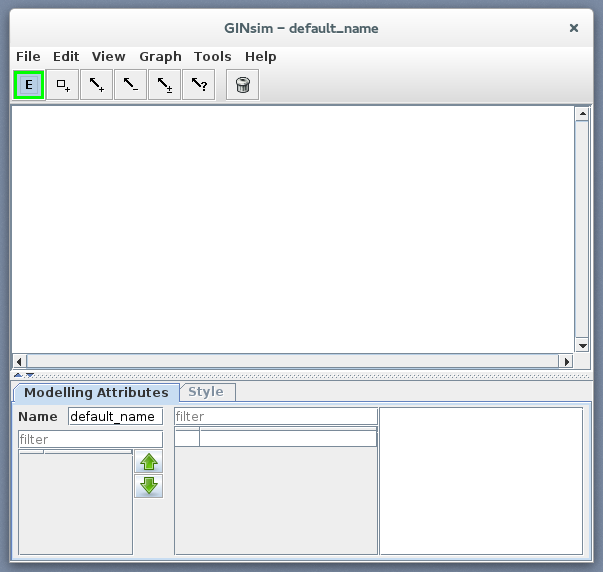Viewport: 603px width, 572px height.
Task: Select the Edit mode E tool
Action: [29, 85]
